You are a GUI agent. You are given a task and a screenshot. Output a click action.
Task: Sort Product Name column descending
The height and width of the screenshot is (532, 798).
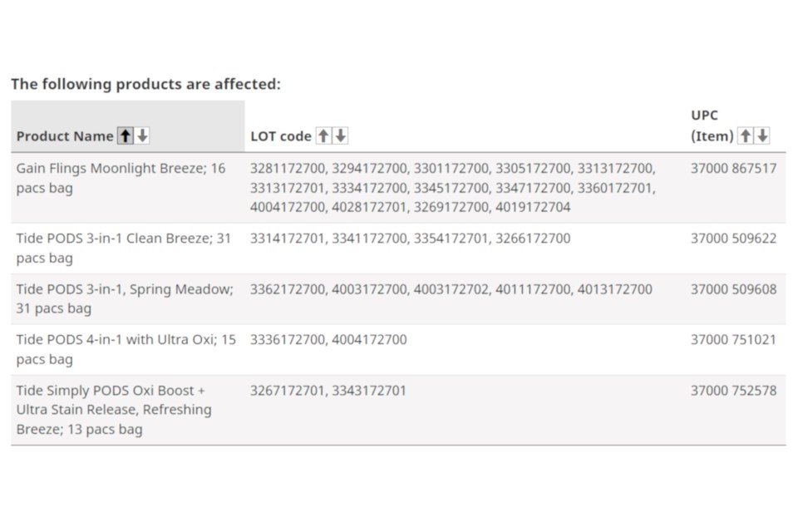click(x=142, y=135)
